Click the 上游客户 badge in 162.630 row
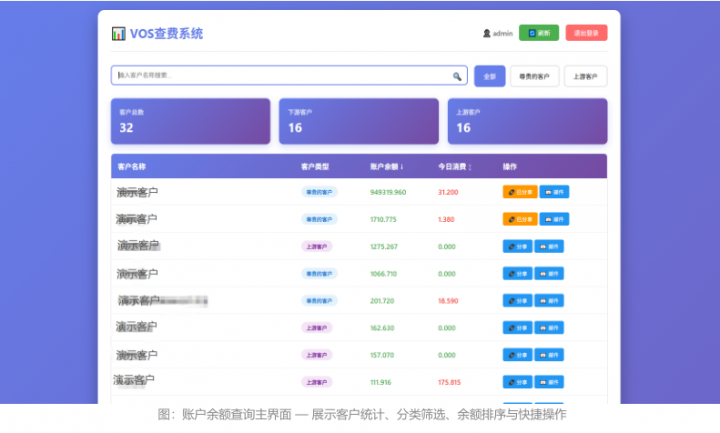Viewport: 720px width, 433px height. (x=316, y=328)
